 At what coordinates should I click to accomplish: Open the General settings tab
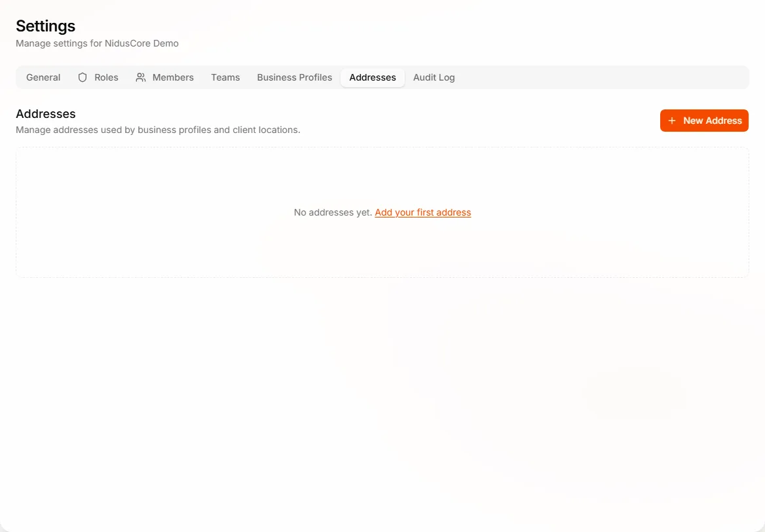[43, 77]
